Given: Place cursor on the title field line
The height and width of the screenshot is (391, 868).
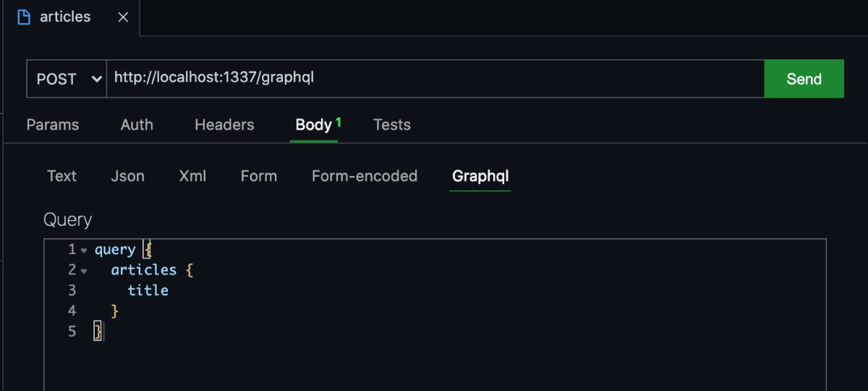Looking at the screenshot, I should click(x=148, y=290).
